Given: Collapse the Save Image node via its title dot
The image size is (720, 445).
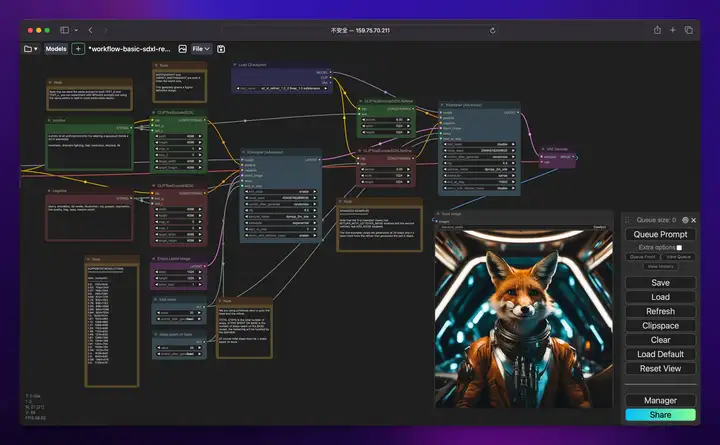Looking at the screenshot, I should pyautogui.click(x=438, y=214).
